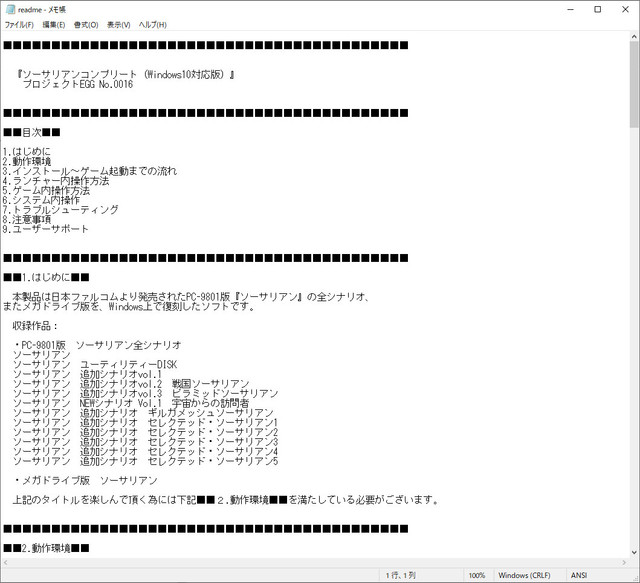Screen dimensions: 640x583
Task: Click the ■■目次■■ heading
Action: click(32, 132)
